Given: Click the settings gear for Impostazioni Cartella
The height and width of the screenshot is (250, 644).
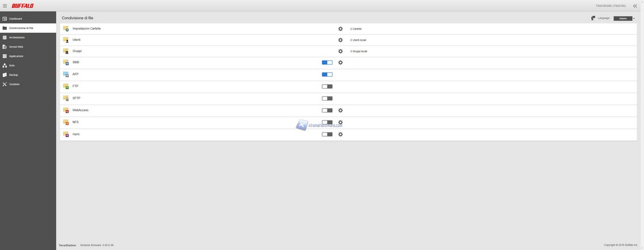Looking at the screenshot, I should pos(340,29).
